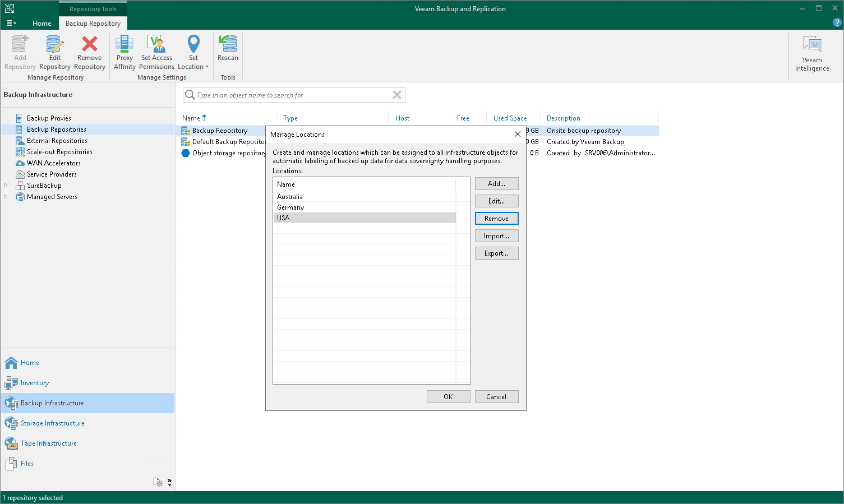Clear the search box with X icon
This screenshot has height=504, width=844.
[x=397, y=95]
